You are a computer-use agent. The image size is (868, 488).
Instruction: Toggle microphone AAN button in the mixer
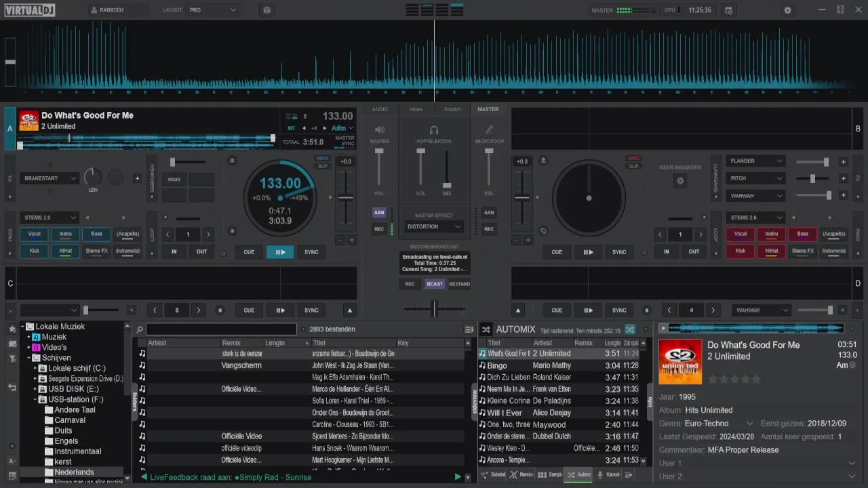click(489, 212)
